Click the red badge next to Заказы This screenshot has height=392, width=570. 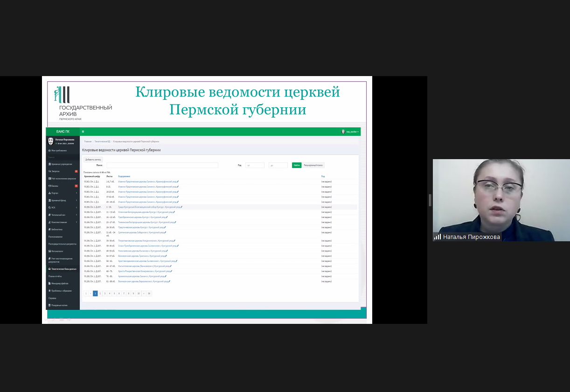pos(76,186)
